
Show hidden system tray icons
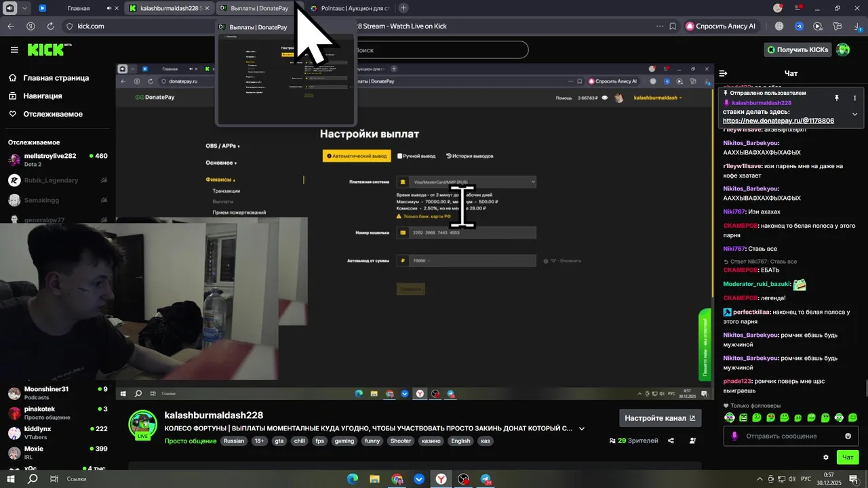coord(759,479)
